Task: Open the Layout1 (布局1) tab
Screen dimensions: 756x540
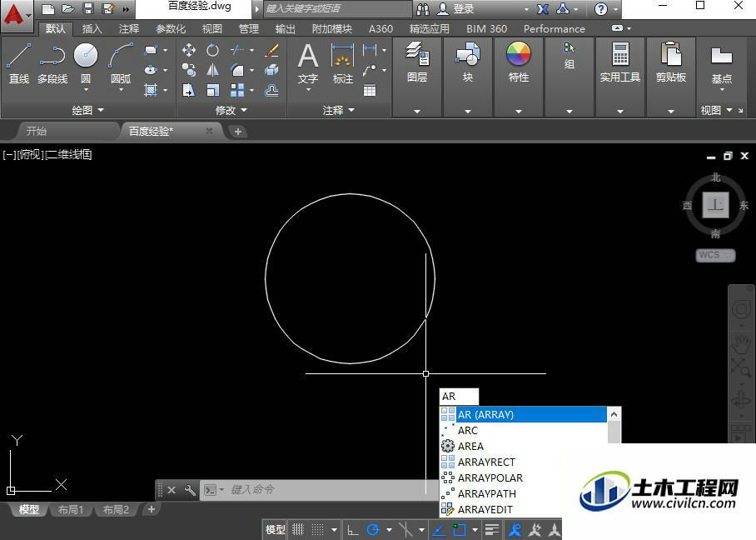Action: [x=71, y=510]
